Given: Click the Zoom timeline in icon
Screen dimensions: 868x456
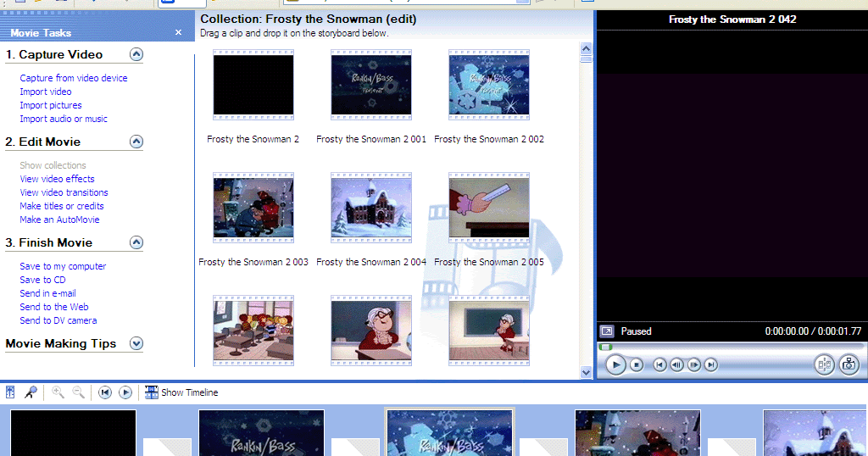Looking at the screenshot, I should pos(58,392).
